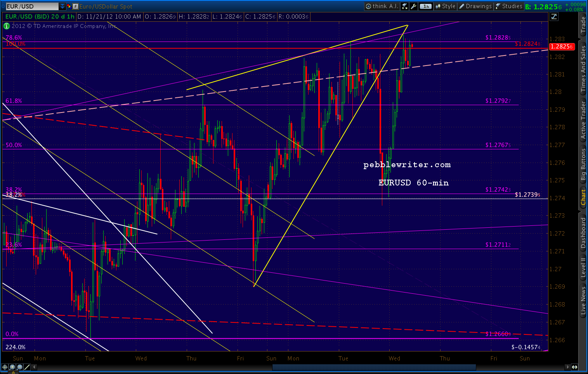Click the 0.0% Fibonacci level label
Viewport: 588px width, 374px height.
tap(12, 334)
